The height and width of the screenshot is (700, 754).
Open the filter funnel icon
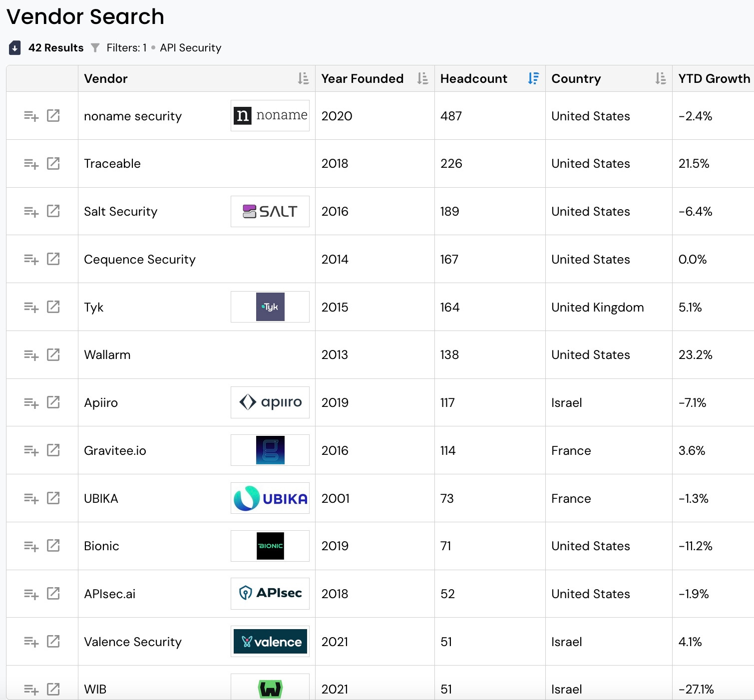pos(95,47)
